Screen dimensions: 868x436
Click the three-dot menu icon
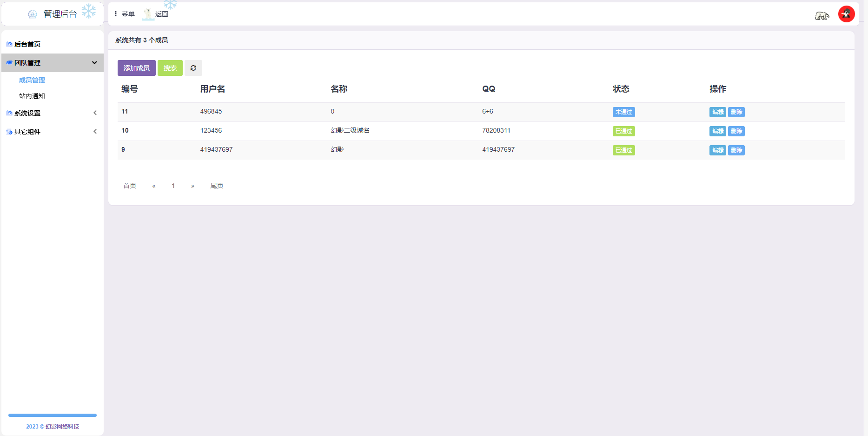pos(116,14)
